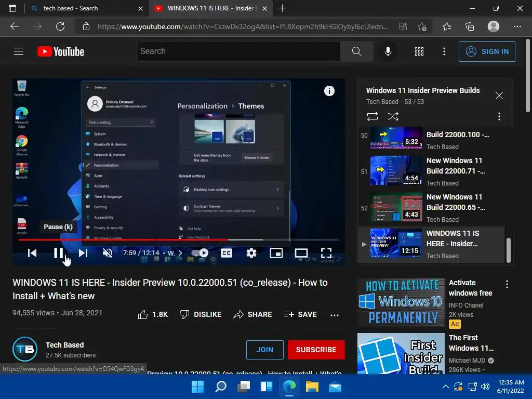Open playlist options three-dot menu
This screenshot has width=532, height=399.
pos(499,116)
